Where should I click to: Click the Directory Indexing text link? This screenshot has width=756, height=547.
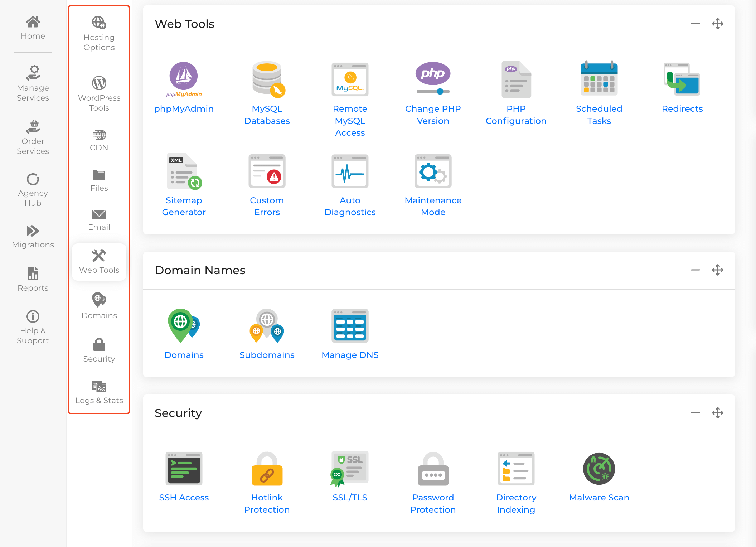pos(516,504)
